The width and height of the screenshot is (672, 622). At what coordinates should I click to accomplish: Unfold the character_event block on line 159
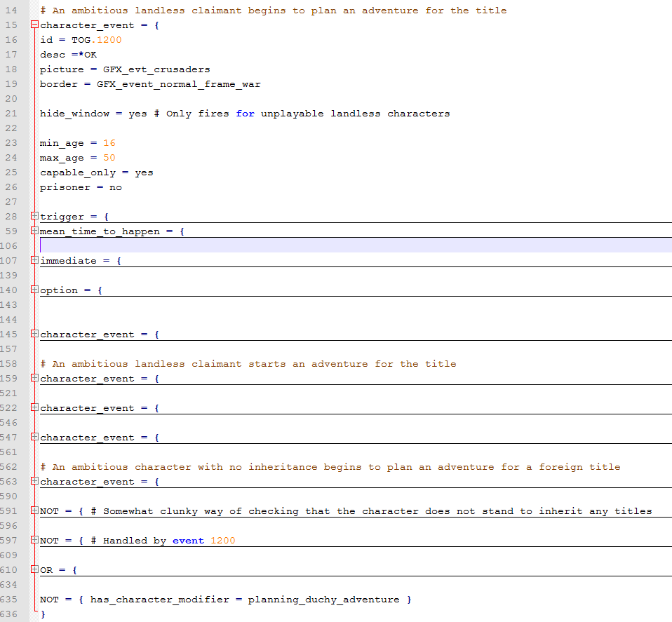[x=34, y=379]
